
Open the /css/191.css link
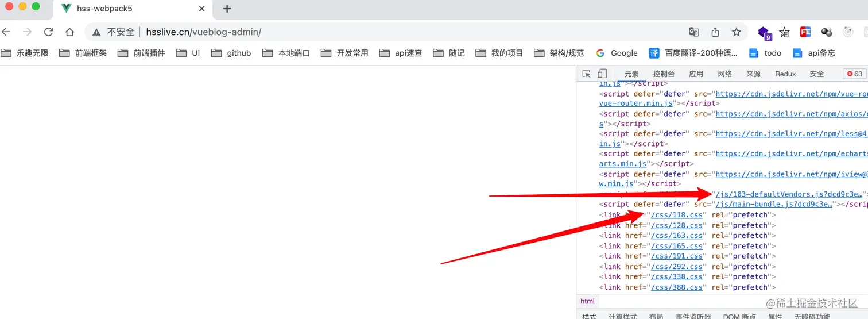pos(677,256)
